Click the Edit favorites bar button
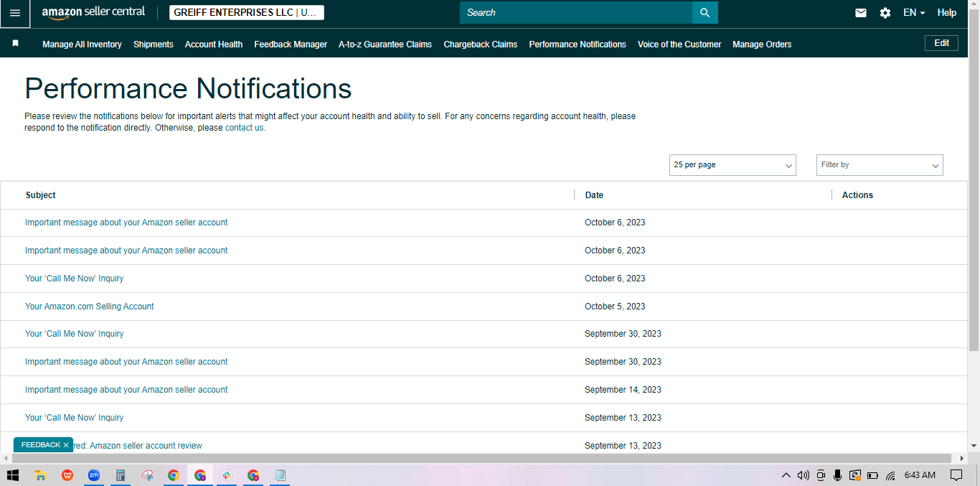Viewport: 980px width, 486px height. [x=941, y=43]
